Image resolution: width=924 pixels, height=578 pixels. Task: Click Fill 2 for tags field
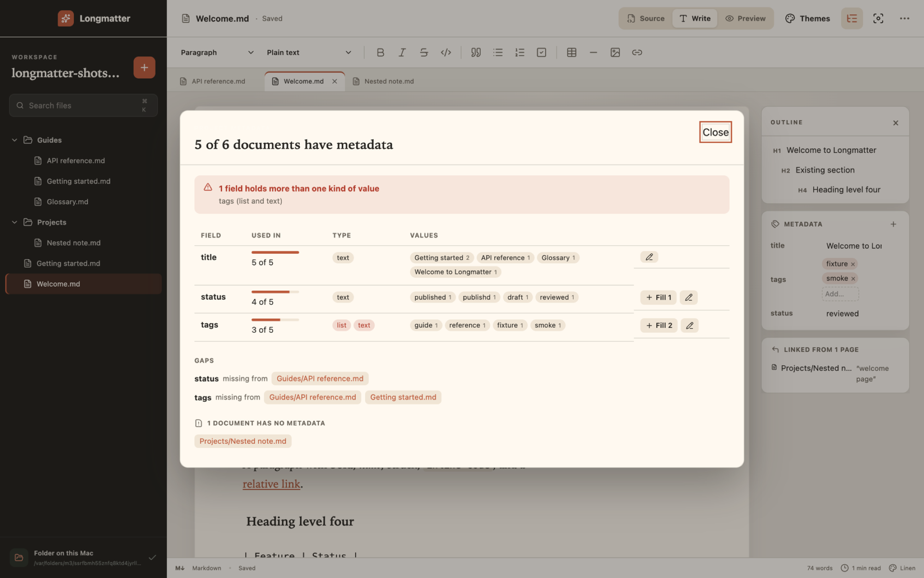coord(659,326)
